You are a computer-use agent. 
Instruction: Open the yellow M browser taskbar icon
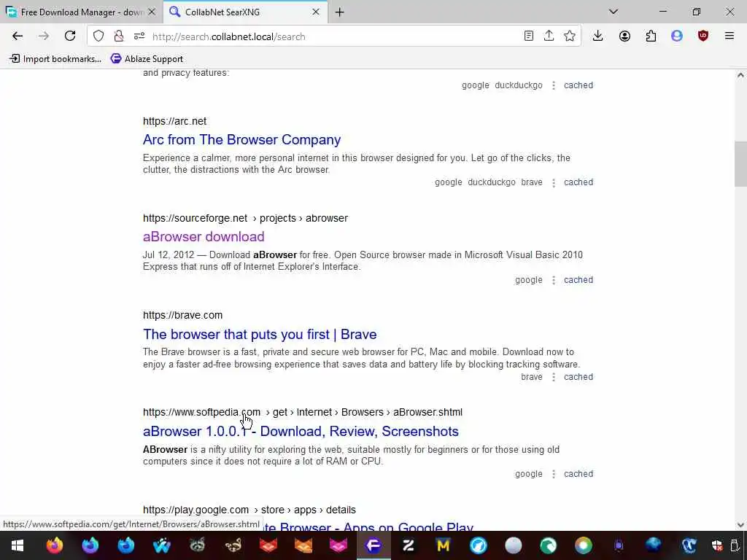(x=443, y=545)
